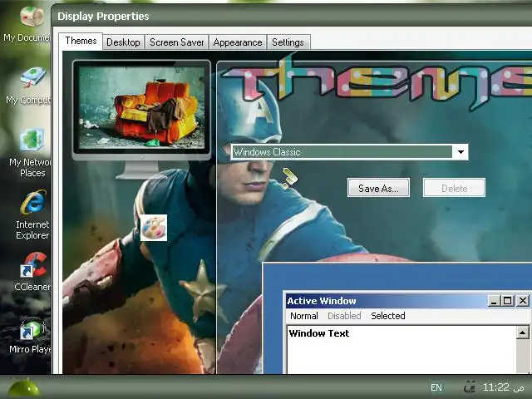
Task: Minimize the sample Active Window
Action: point(494,301)
